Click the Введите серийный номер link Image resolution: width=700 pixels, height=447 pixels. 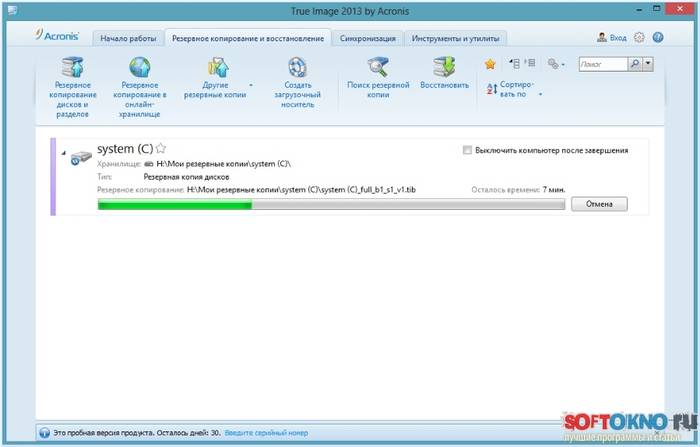[x=266, y=433]
